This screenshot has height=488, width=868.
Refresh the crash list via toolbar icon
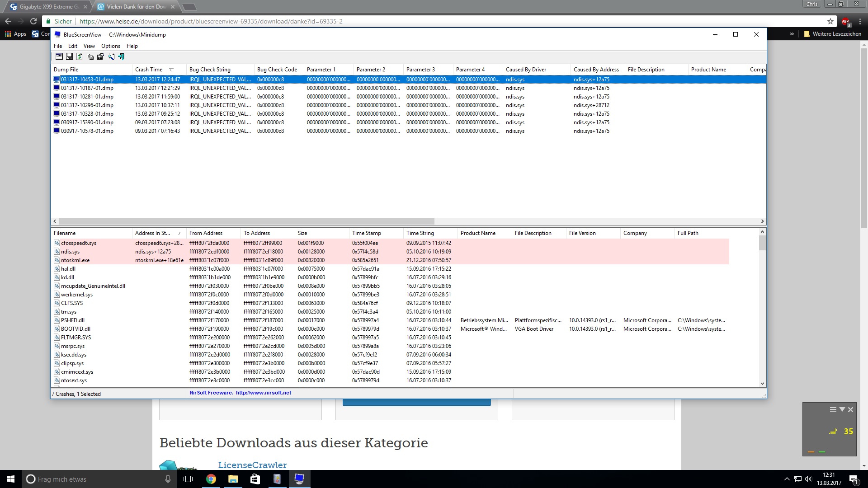(x=80, y=56)
